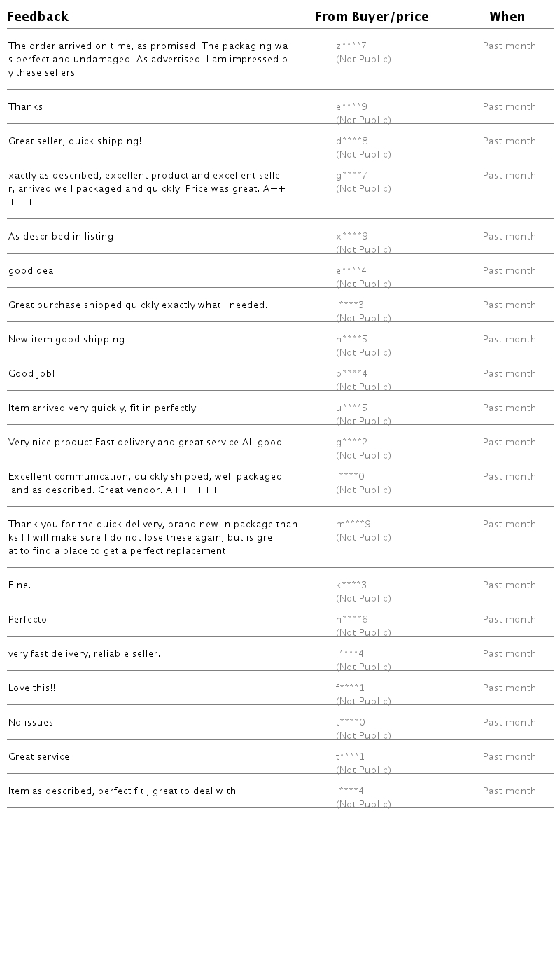Select the "As described in listing" comment

[x=61, y=237]
